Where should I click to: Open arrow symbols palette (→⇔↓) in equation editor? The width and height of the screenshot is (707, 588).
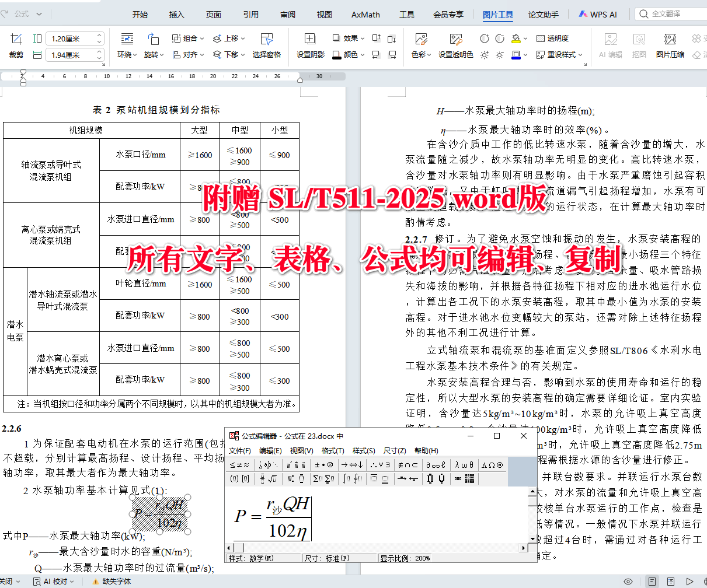click(x=353, y=465)
